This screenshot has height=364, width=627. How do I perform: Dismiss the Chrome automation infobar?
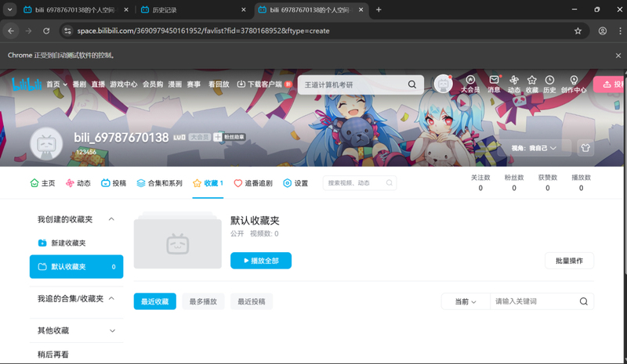[x=618, y=56]
